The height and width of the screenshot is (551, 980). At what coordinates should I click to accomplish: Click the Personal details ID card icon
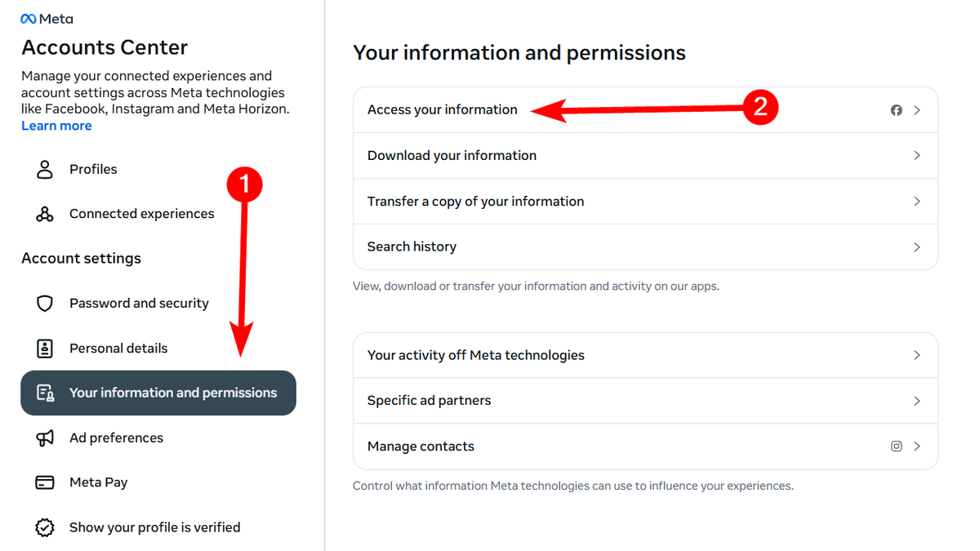(x=45, y=349)
